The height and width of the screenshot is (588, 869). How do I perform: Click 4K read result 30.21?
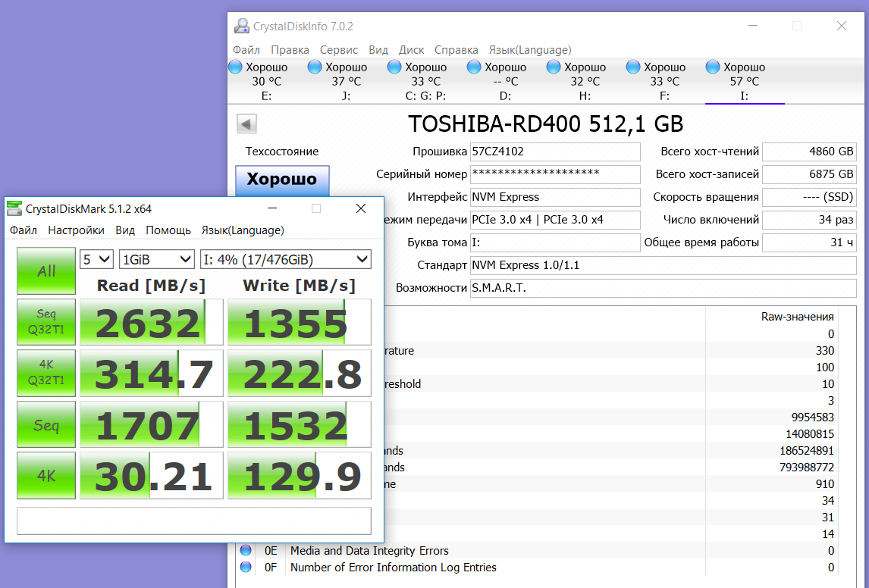(x=152, y=476)
